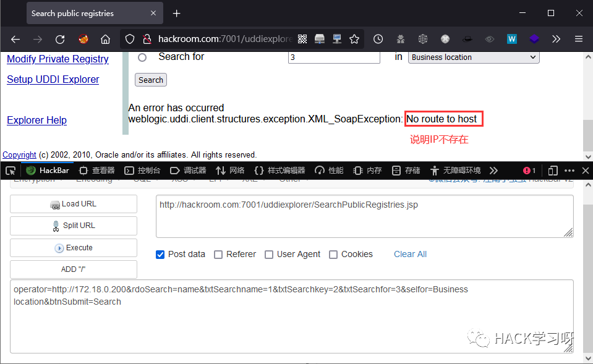Toggle responsive design mode icon
Screen dimensions: 593x364
553,171
